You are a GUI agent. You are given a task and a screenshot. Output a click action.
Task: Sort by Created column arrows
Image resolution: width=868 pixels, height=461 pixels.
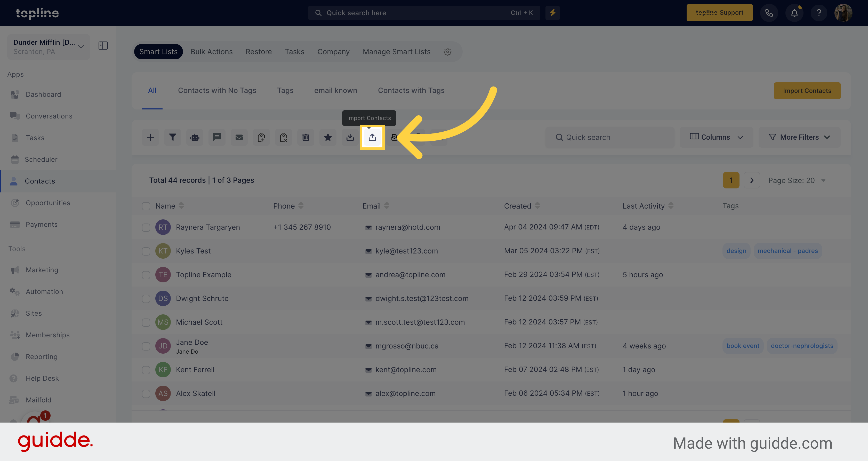point(537,205)
